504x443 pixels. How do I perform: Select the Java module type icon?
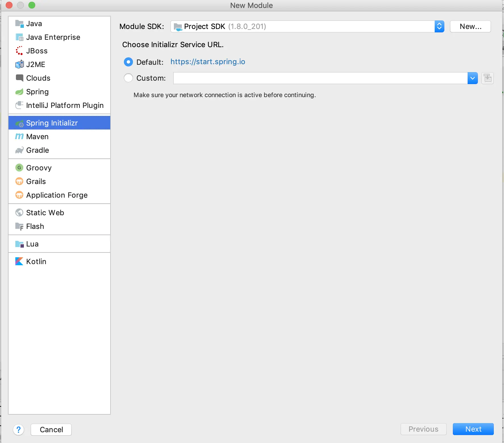click(x=19, y=24)
